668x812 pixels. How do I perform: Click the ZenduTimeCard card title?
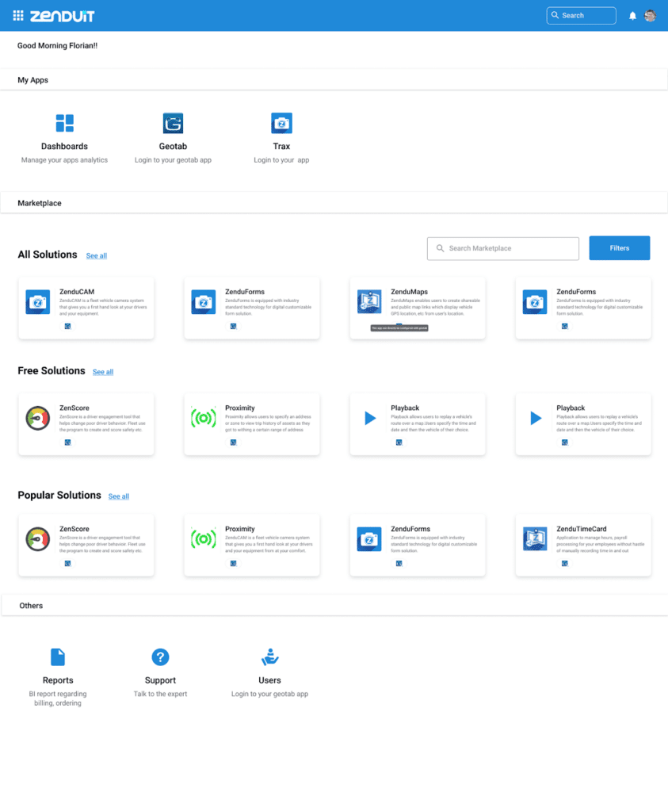click(x=582, y=529)
